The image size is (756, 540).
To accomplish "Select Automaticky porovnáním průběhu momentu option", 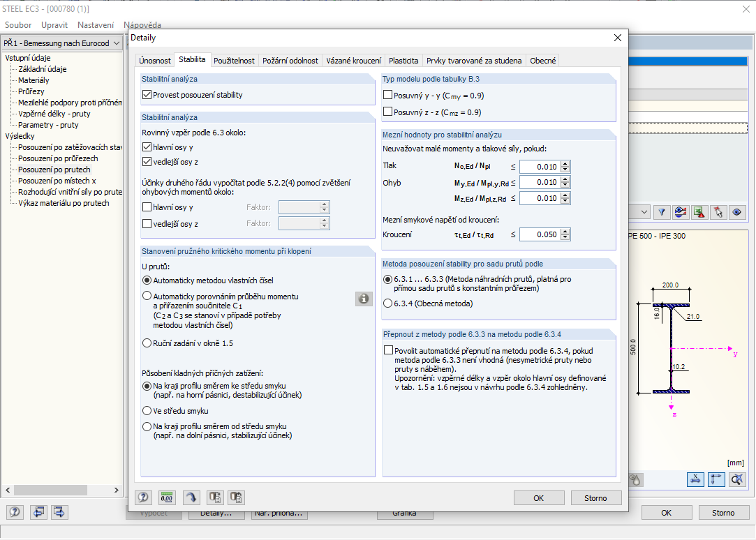I will coord(147,296).
